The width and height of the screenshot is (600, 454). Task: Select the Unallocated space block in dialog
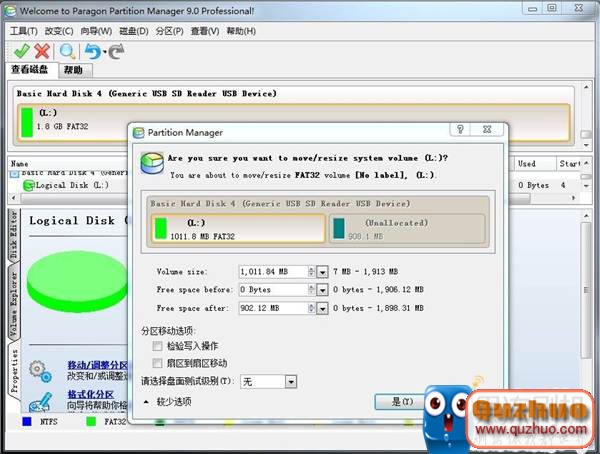[408, 229]
